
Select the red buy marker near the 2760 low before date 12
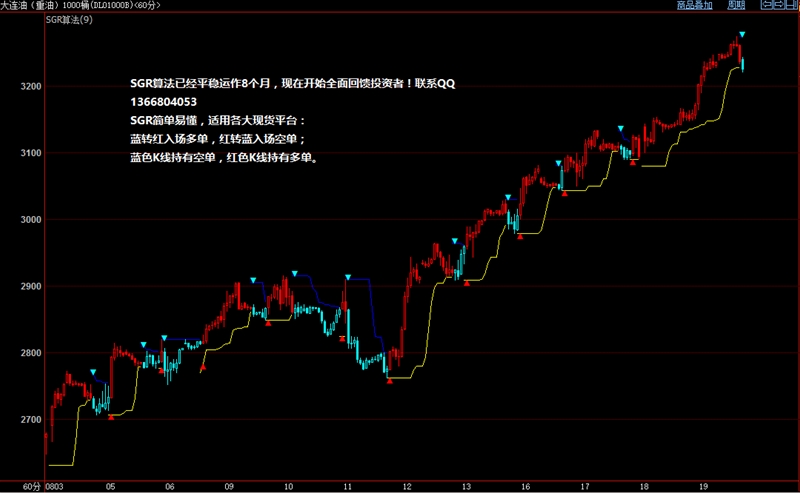pos(390,381)
